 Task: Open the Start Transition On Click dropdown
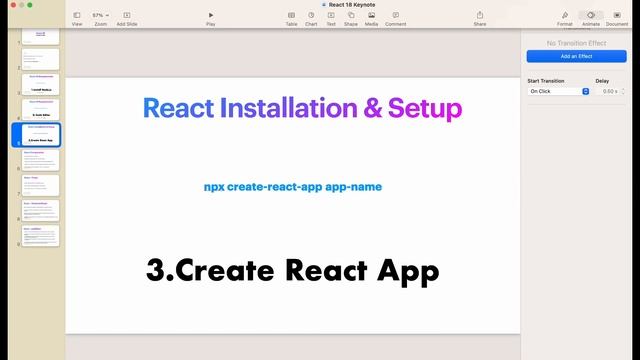click(x=558, y=91)
